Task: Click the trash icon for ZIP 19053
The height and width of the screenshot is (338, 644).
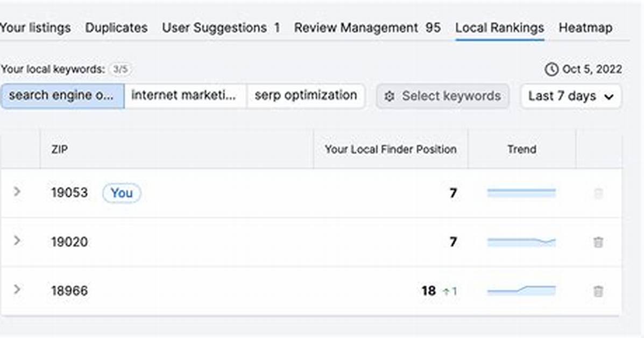Action: tap(598, 193)
